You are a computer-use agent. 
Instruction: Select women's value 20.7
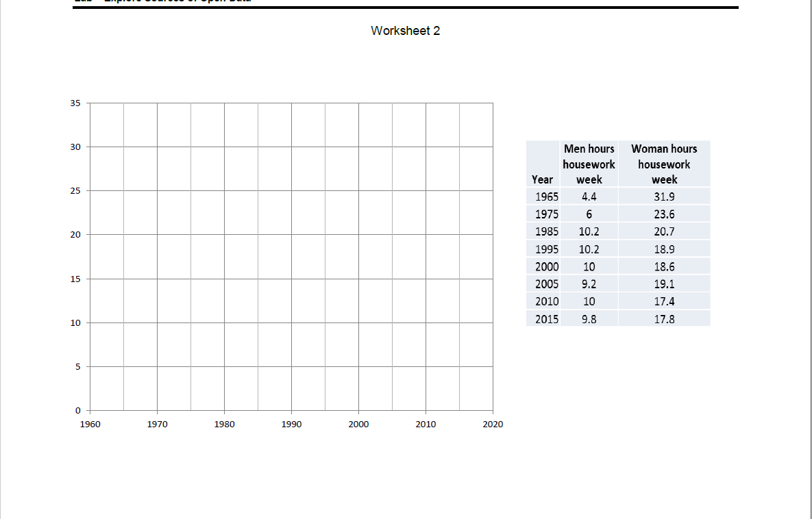click(664, 231)
